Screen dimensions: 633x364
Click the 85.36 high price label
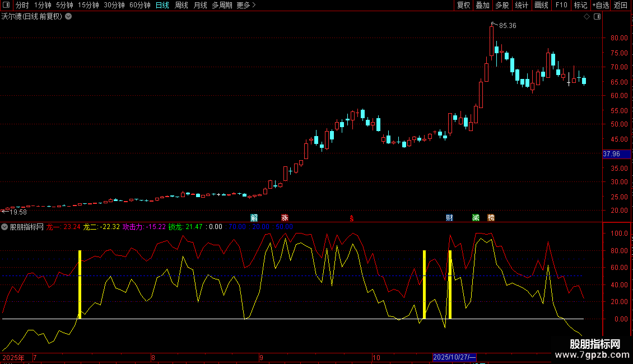tap(508, 25)
